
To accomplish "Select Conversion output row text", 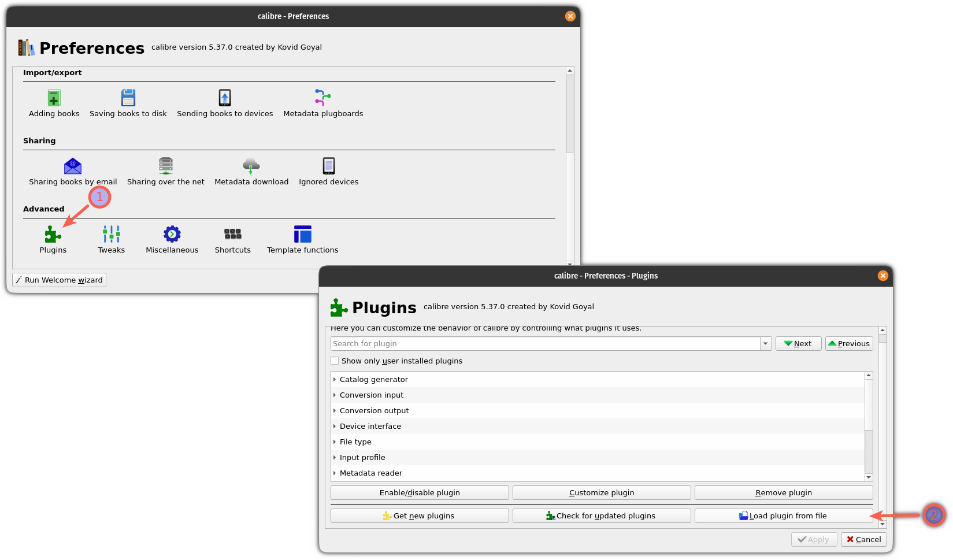I will click(374, 410).
